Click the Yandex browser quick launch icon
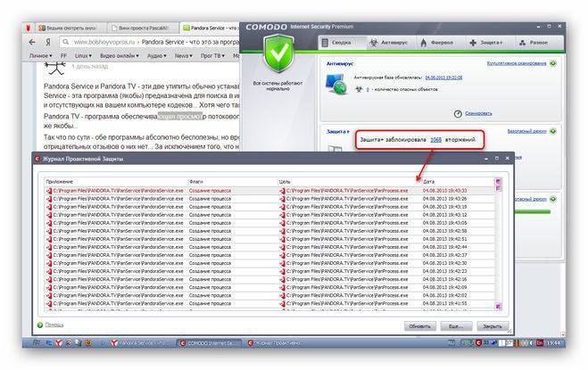Screen dimensions: 588x370 click(59, 342)
